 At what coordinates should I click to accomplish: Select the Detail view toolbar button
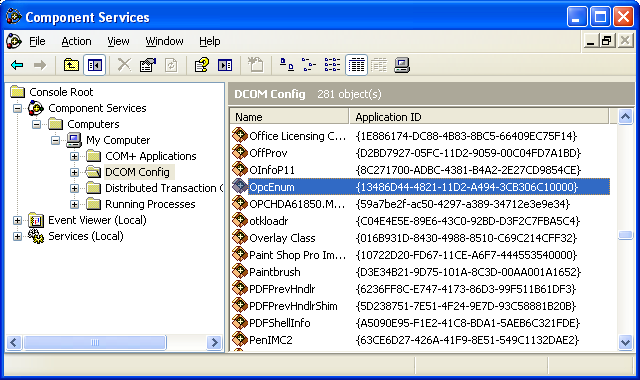[356, 65]
